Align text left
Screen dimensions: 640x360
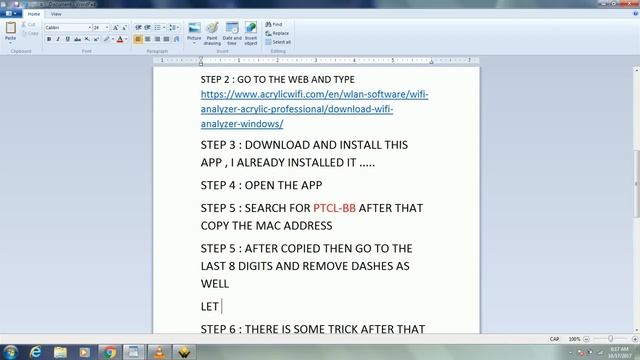[x=138, y=39]
